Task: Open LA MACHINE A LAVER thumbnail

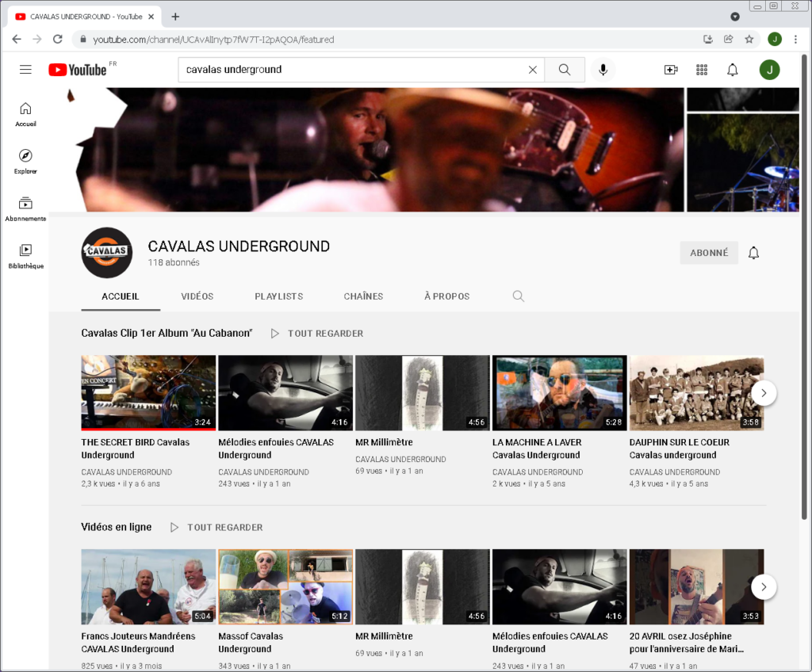Action: (559, 393)
